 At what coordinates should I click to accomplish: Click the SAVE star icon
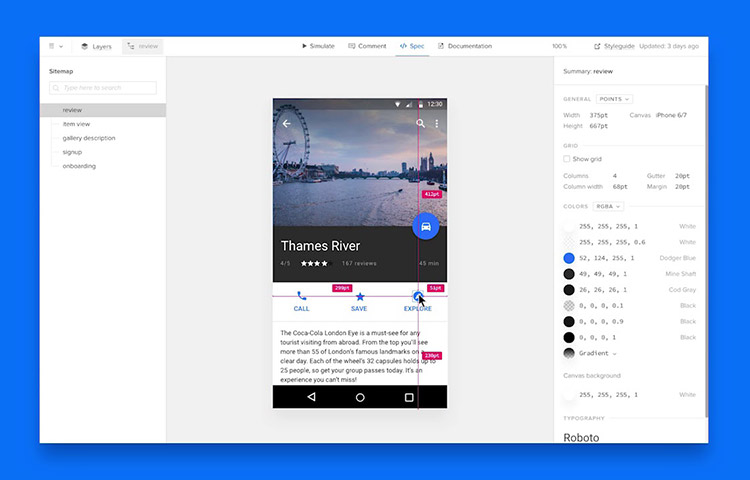[360, 297]
